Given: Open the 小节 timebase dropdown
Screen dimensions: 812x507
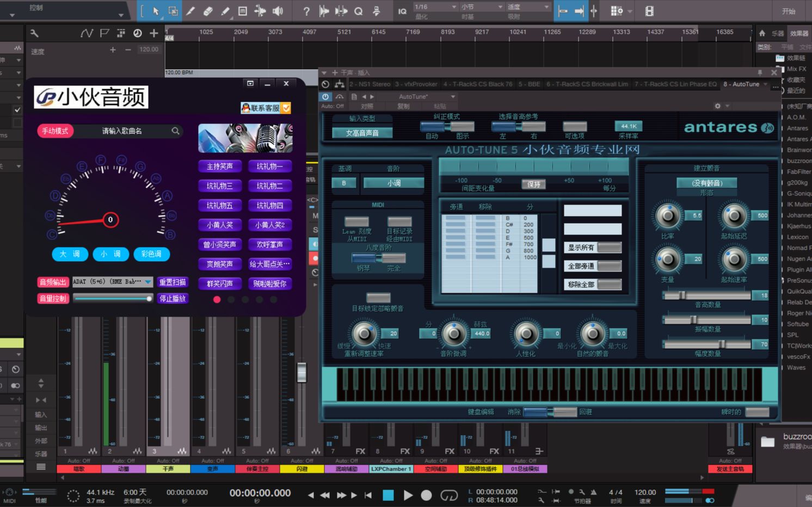Looking at the screenshot, I should (x=481, y=7).
